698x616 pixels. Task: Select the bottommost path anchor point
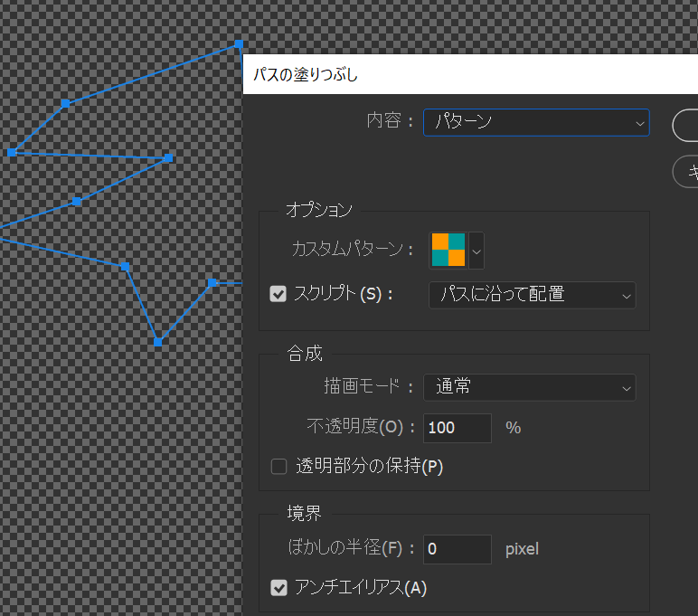pos(158,343)
